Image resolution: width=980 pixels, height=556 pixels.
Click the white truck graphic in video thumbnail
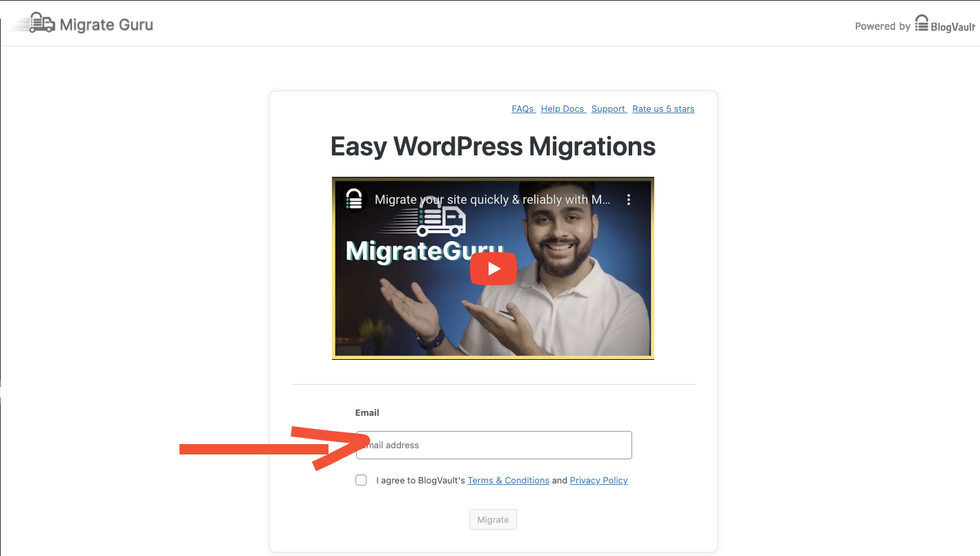pyautogui.click(x=442, y=220)
